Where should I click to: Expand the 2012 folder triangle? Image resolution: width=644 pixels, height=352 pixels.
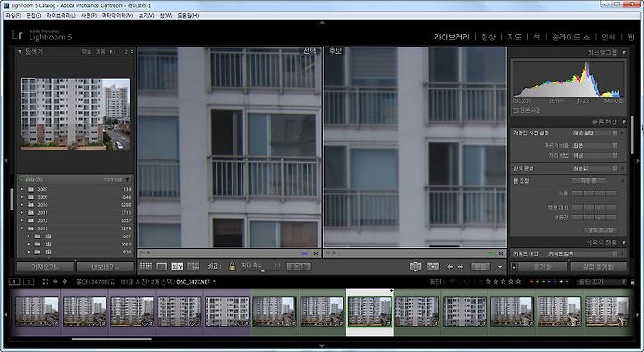[22, 220]
